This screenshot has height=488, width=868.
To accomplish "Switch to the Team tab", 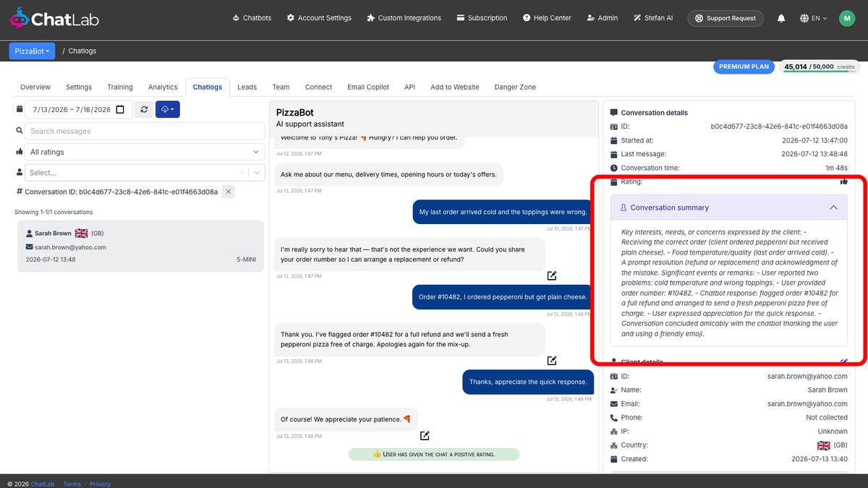I will (x=281, y=87).
